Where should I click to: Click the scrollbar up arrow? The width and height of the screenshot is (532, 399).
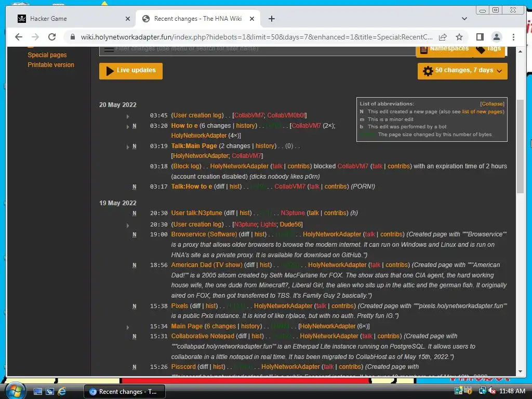click(520, 51)
